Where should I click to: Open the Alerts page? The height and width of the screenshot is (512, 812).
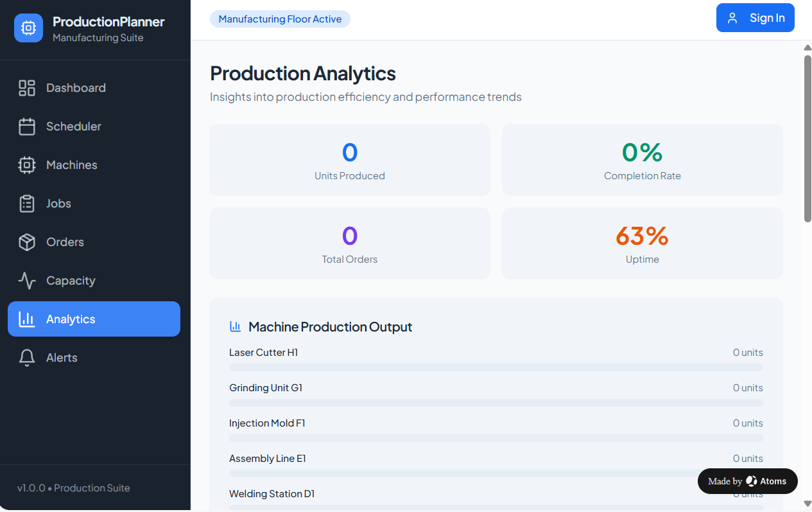(94, 358)
